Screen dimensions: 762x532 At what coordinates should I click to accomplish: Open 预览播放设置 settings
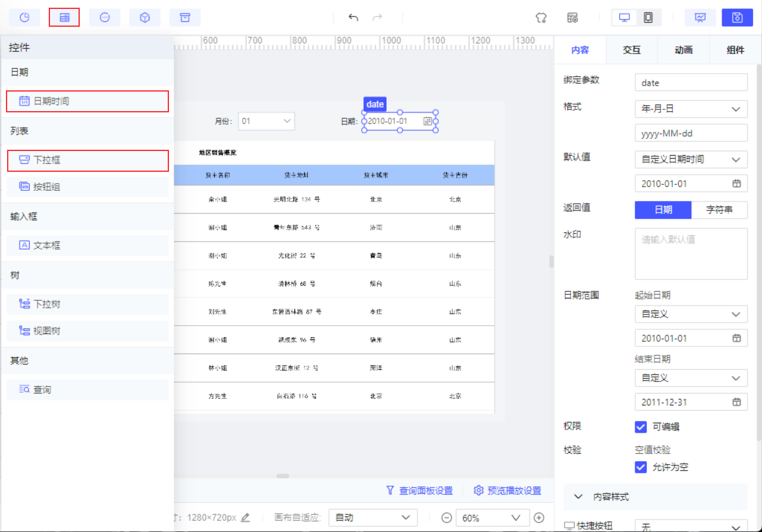[507, 490]
